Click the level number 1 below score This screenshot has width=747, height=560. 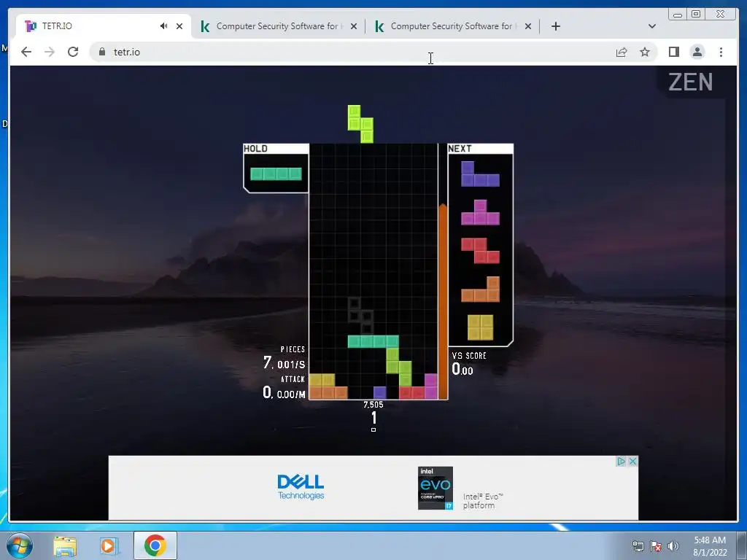point(374,418)
